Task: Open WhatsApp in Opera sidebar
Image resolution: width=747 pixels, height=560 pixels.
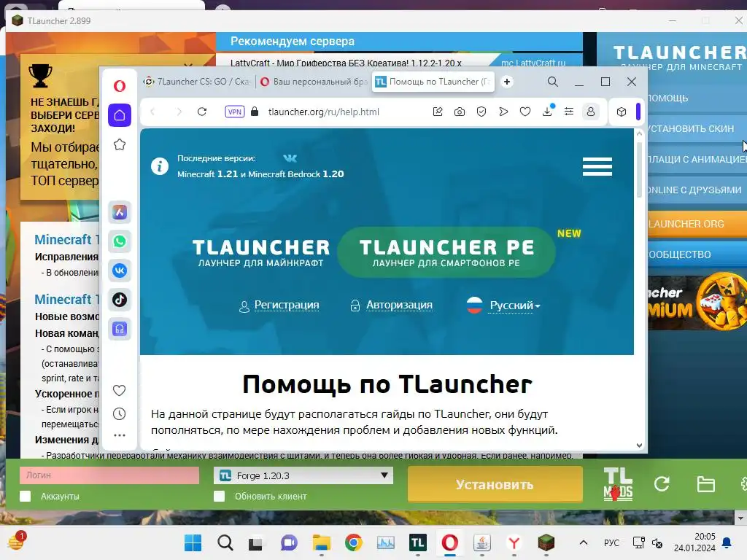Action: (120, 241)
